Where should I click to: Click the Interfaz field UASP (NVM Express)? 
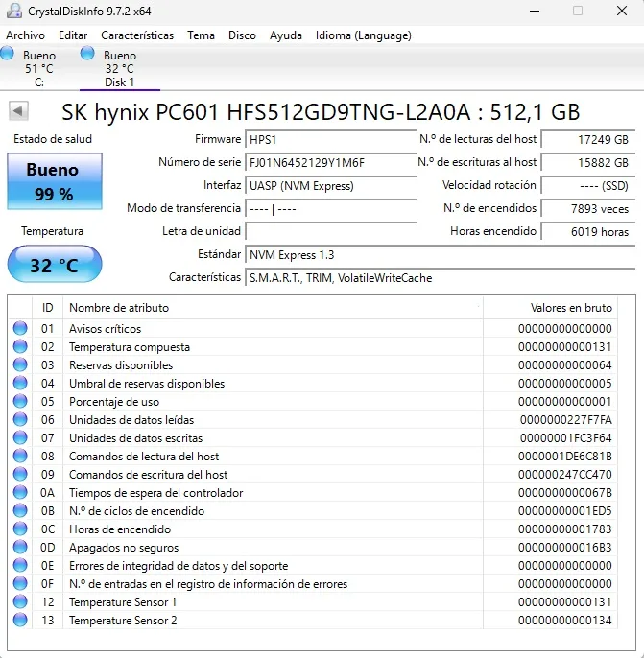click(331, 185)
